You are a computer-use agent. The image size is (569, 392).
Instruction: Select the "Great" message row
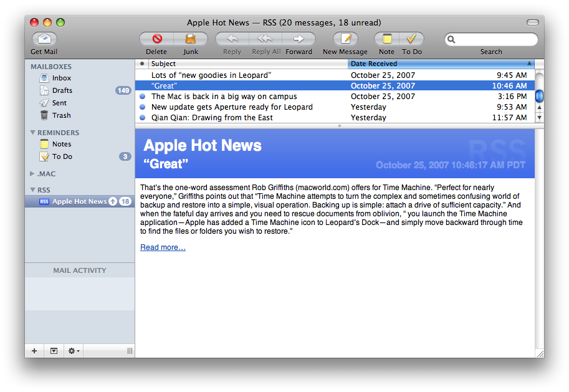[335, 85]
